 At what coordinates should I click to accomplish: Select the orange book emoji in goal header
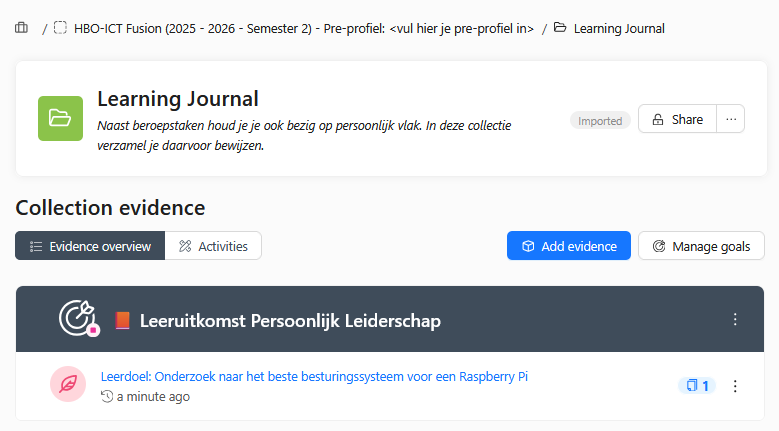122,320
